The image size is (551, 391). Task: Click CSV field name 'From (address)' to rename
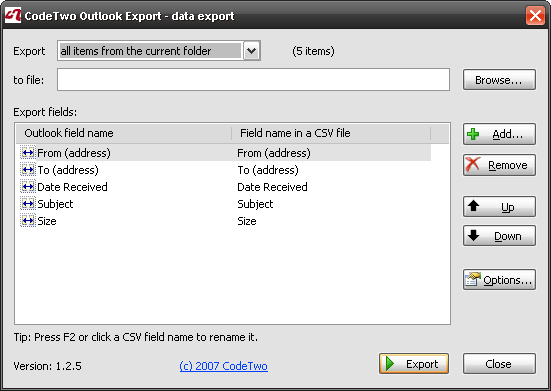pos(274,153)
